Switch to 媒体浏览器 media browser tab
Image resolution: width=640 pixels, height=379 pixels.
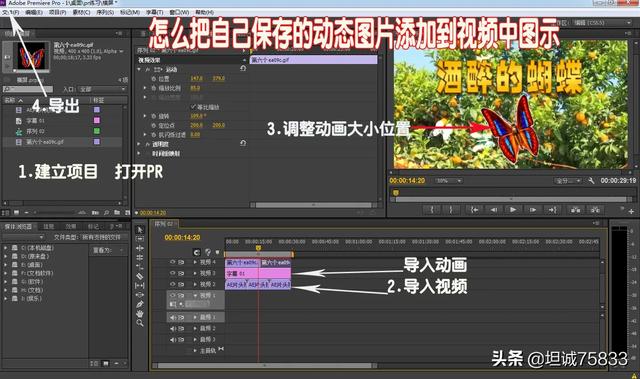(18, 226)
